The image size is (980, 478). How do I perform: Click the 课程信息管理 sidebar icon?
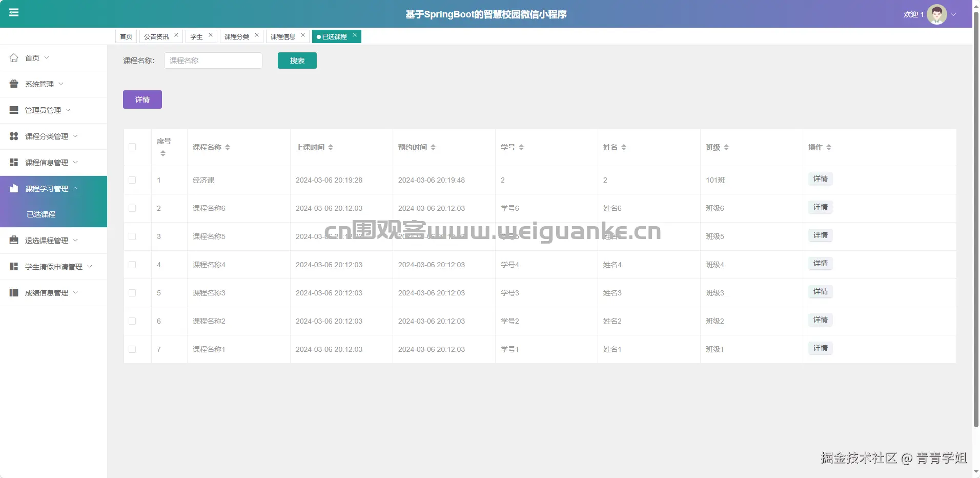[14, 163]
